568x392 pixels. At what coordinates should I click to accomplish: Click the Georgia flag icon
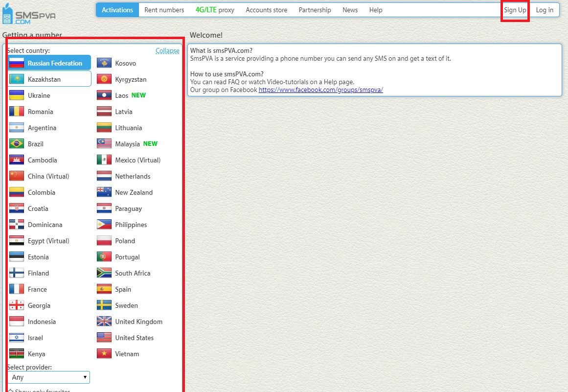click(x=17, y=305)
